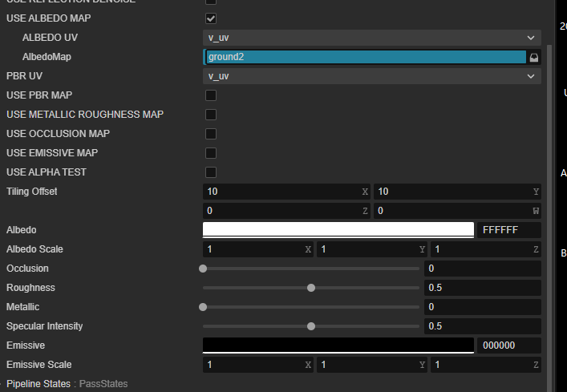The image size is (567, 392).
Task: Click the Specular Intensity slider handle
Action: (x=311, y=326)
